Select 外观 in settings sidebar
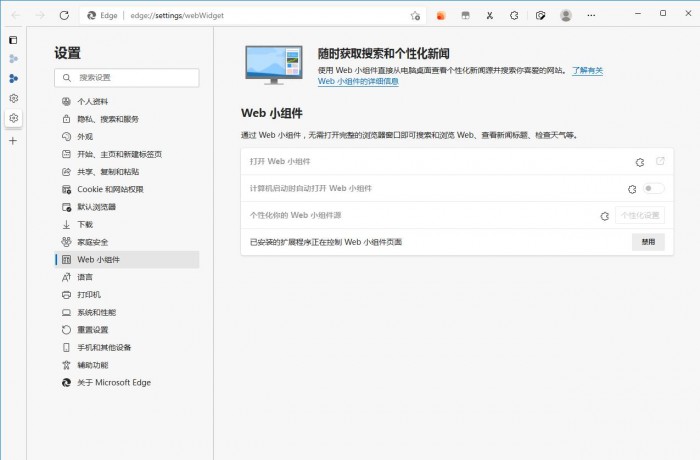This screenshot has height=460, width=700. pyautogui.click(x=85, y=136)
